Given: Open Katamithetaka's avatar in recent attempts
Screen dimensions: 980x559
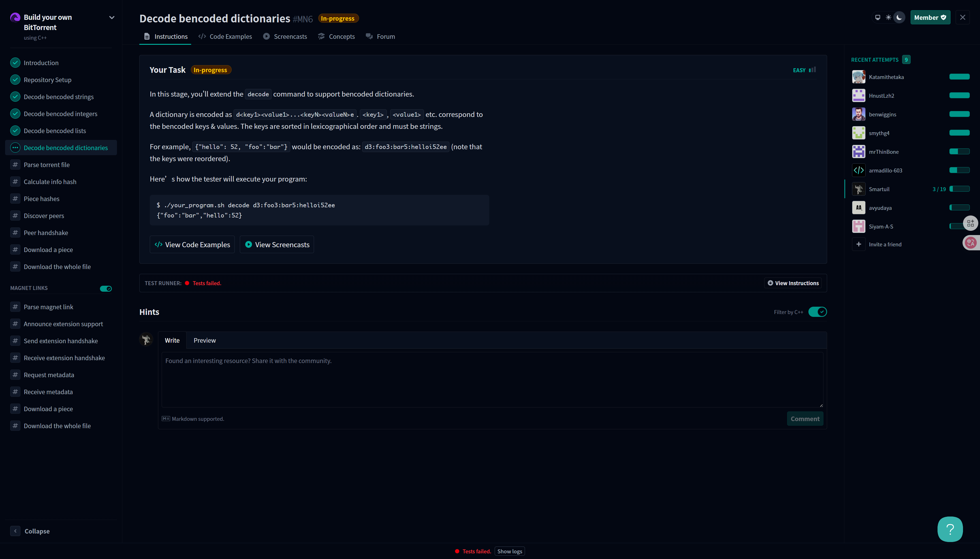Looking at the screenshot, I should point(859,77).
